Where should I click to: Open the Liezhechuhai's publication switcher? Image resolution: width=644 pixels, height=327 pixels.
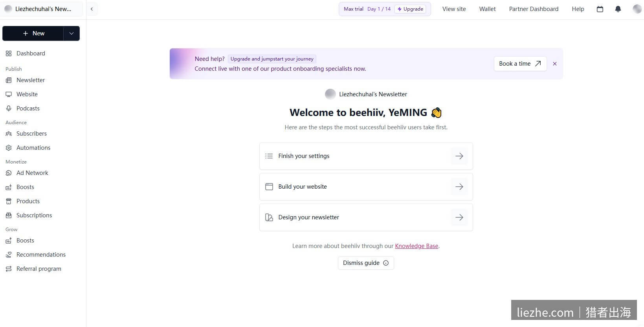coord(41,9)
